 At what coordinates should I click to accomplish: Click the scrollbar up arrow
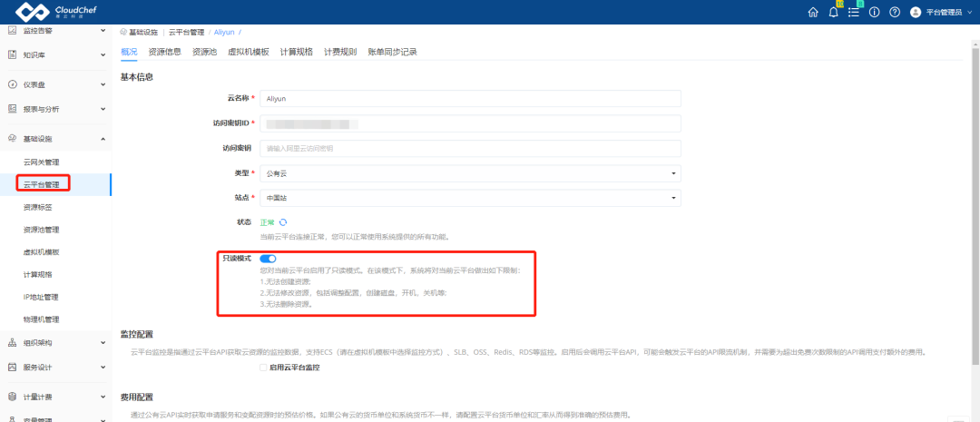[976, 44]
